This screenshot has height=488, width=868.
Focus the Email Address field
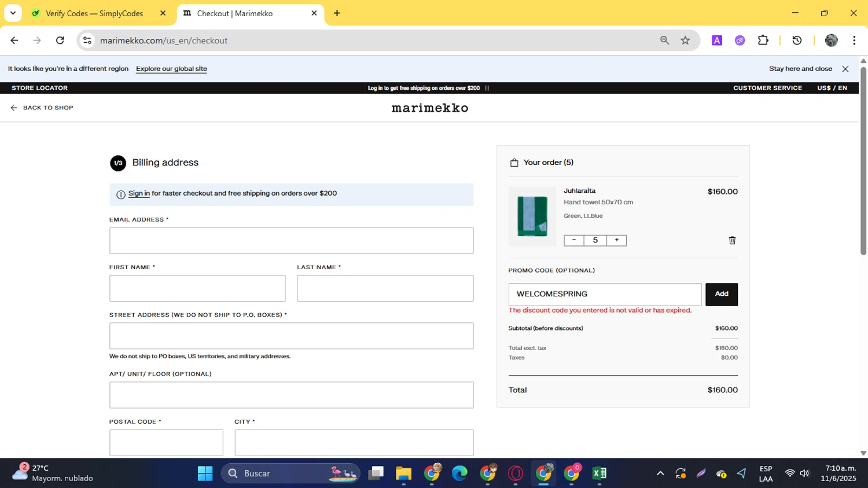291,240
